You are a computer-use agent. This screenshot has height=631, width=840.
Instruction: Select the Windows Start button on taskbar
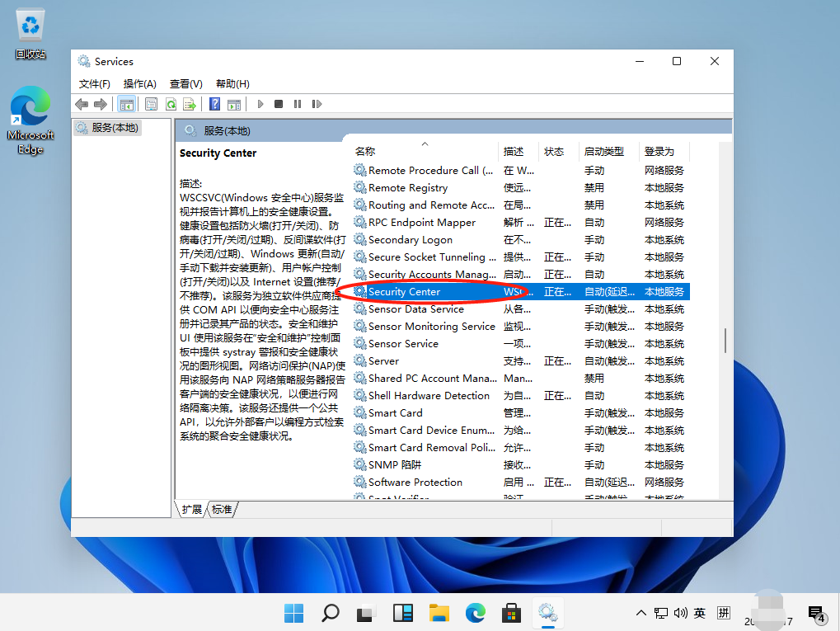293,613
